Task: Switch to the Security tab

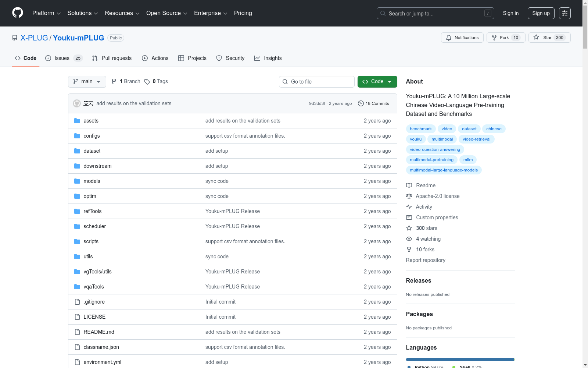Action: (x=230, y=58)
